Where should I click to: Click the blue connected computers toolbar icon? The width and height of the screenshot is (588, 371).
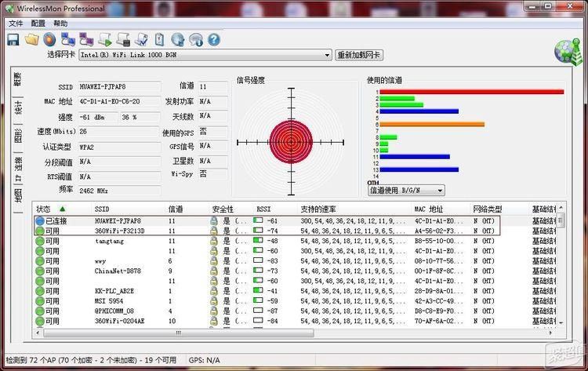click(68, 39)
